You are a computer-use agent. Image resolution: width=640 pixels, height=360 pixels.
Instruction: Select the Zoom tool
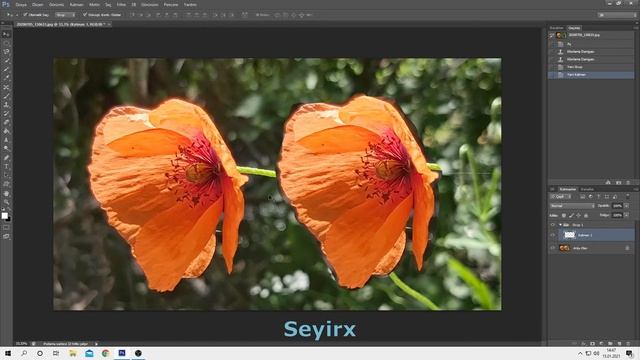(x=6, y=202)
